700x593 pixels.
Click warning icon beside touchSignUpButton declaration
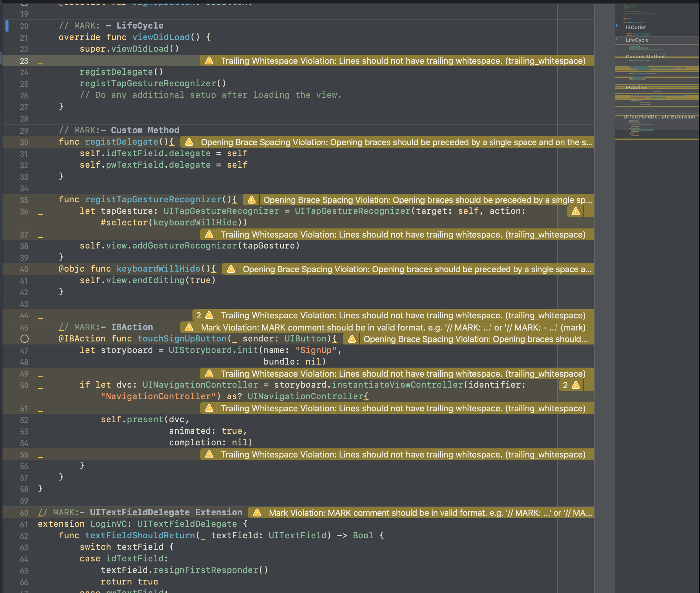(352, 339)
